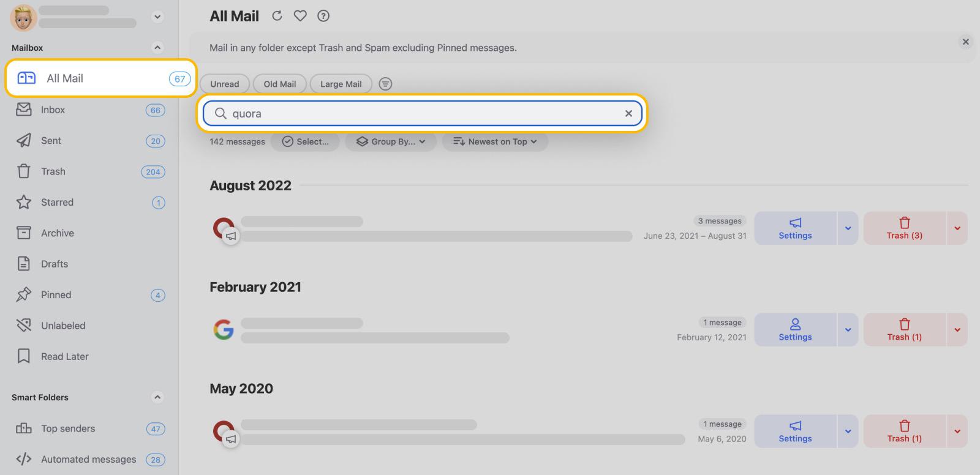Refresh the All Mail view

[277, 16]
